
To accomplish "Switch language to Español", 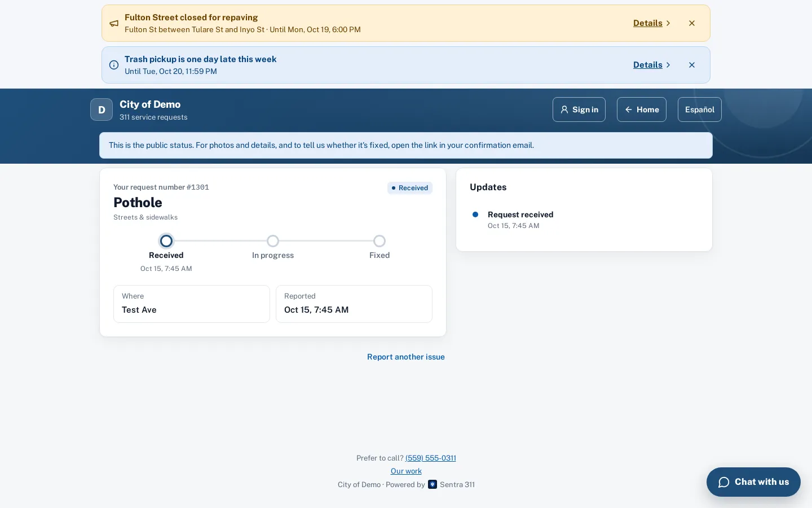I will 700,110.
